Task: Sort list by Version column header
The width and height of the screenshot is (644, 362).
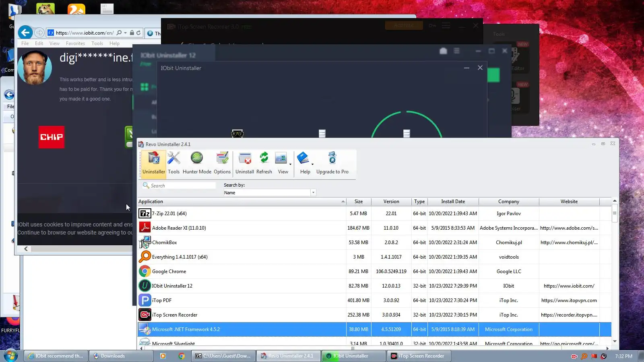Action: (391, 202)
